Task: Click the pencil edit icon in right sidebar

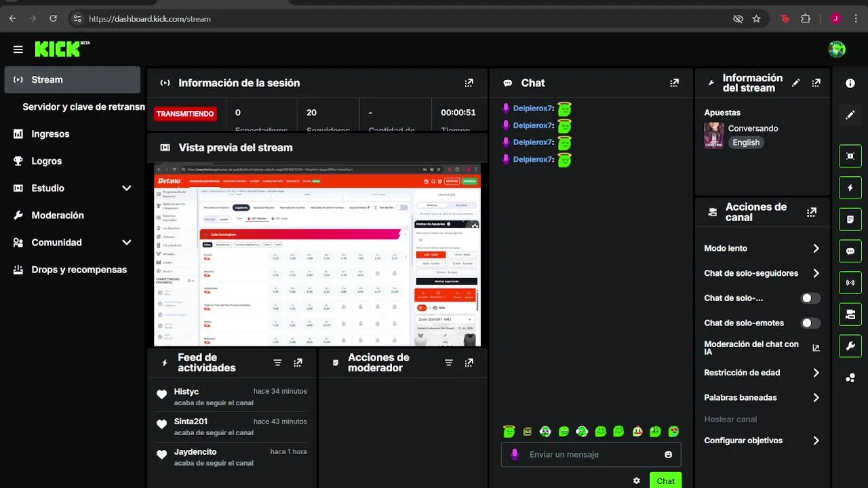Action: (850, 115)
